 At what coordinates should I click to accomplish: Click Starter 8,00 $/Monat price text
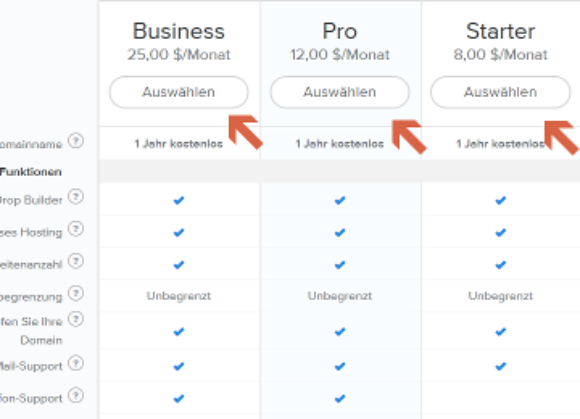(x=500, y=55)
